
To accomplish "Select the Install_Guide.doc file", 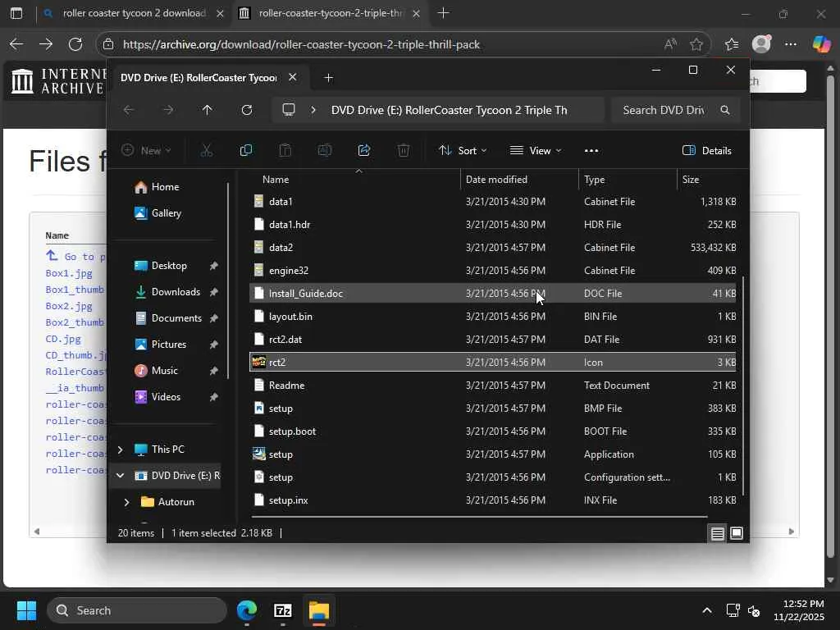I will pos(493,293).
